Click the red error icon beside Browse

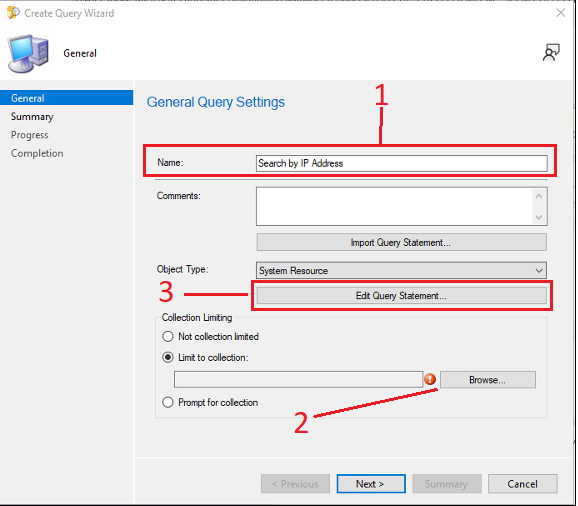430,379
